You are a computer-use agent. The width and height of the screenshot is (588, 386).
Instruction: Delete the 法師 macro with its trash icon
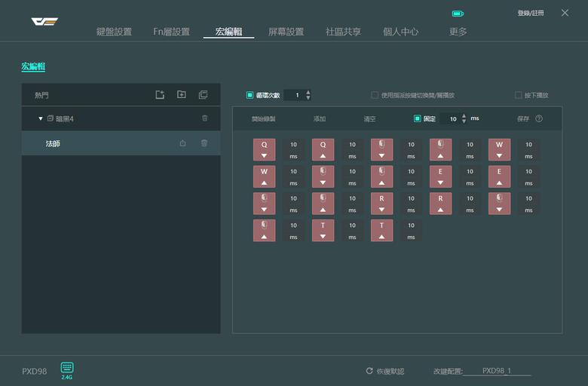click(x=204, y=143)
